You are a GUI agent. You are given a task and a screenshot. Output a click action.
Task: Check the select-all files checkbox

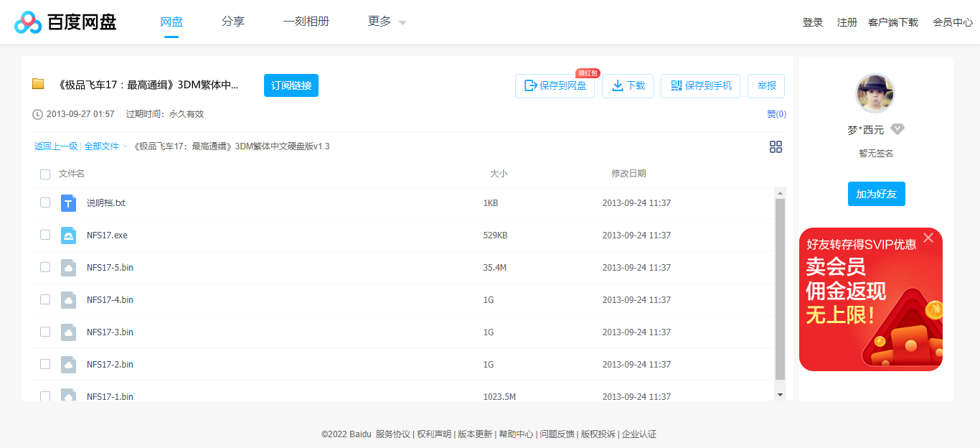coord(45,174)
